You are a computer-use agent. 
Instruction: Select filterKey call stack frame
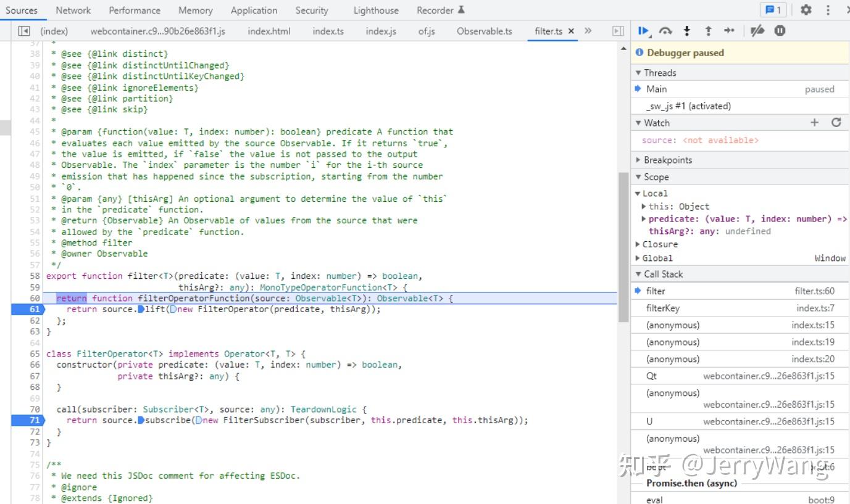662,308
